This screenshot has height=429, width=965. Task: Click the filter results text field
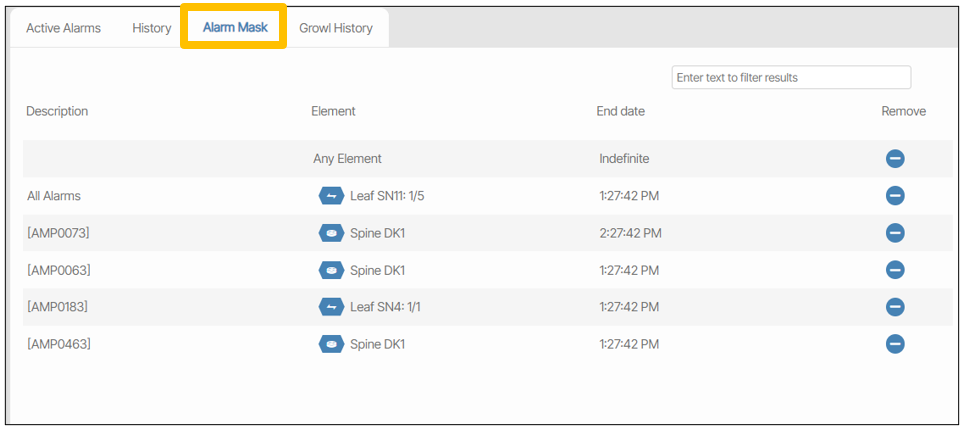pyautogui.click(x=791, y=77)
